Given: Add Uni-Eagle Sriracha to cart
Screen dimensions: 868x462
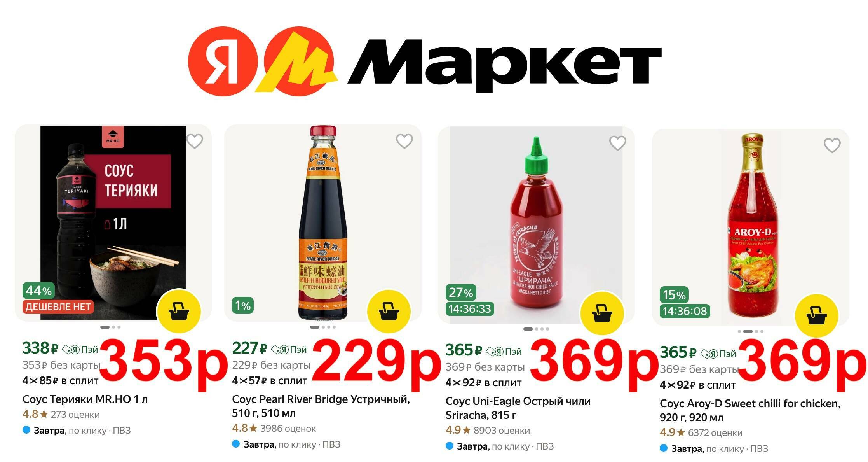Looking at the screenshot, I should click(x=602, y=313).
